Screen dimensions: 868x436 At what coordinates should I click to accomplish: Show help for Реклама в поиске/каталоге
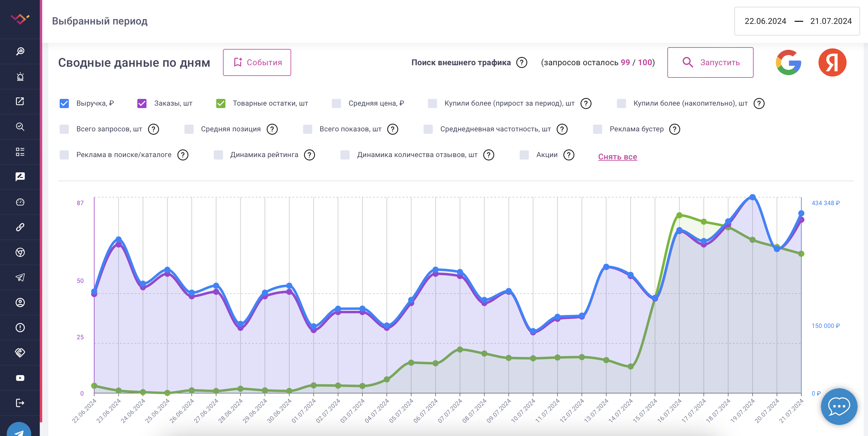click(x=183, y=155)
